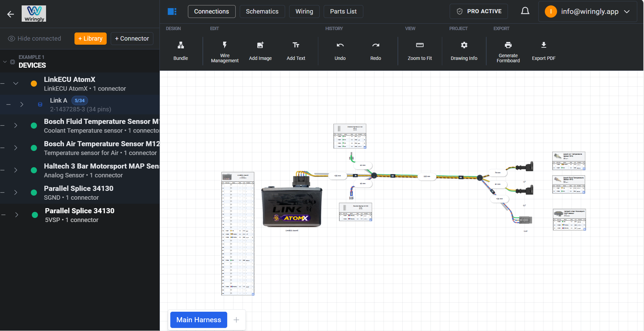Screen dimensions: 644x331
Task: Select the first harness junction node
Action: point(374,175)
